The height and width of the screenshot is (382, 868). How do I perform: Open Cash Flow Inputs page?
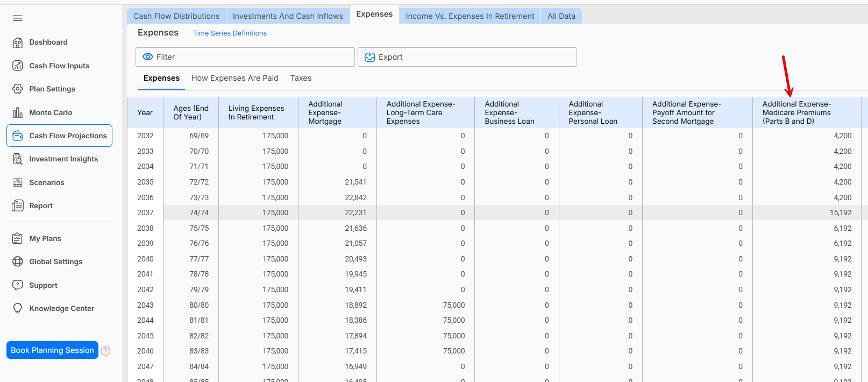coord(59,66)
